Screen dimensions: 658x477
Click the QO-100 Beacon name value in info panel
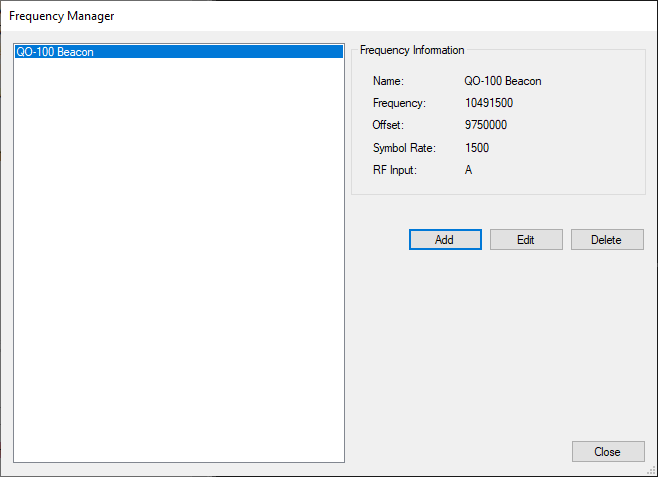coord(503,81)
